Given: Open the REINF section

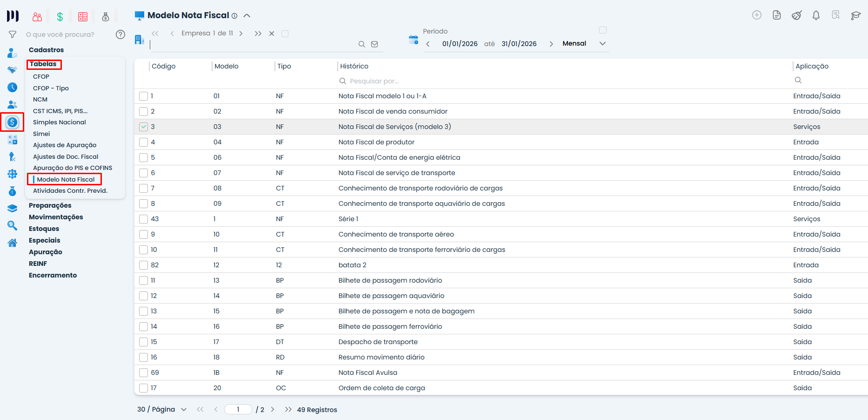Looking at the screenshot, I should pos(38,264).
